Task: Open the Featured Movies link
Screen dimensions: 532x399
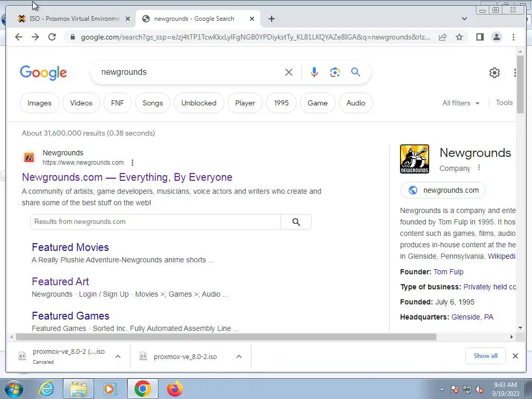Action: coord(70,247)
